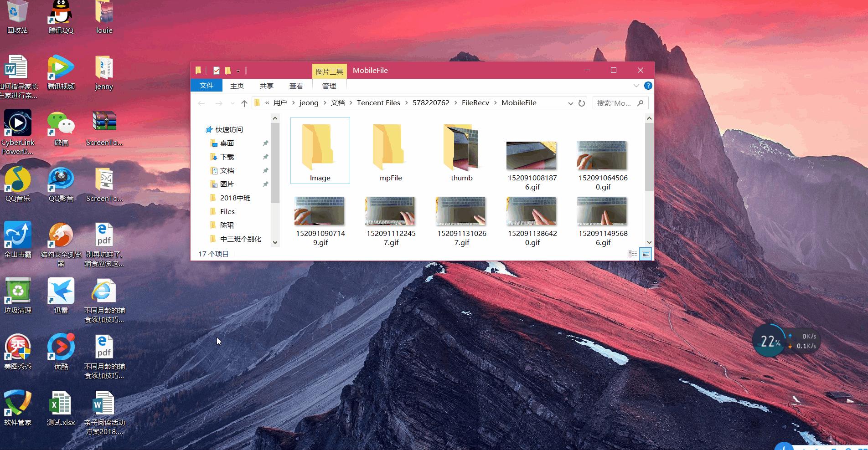The width and height of the screenshot is (868, 450).
Task: Click FileRecv in the address breadcrumb
Action: click(475, 103)
